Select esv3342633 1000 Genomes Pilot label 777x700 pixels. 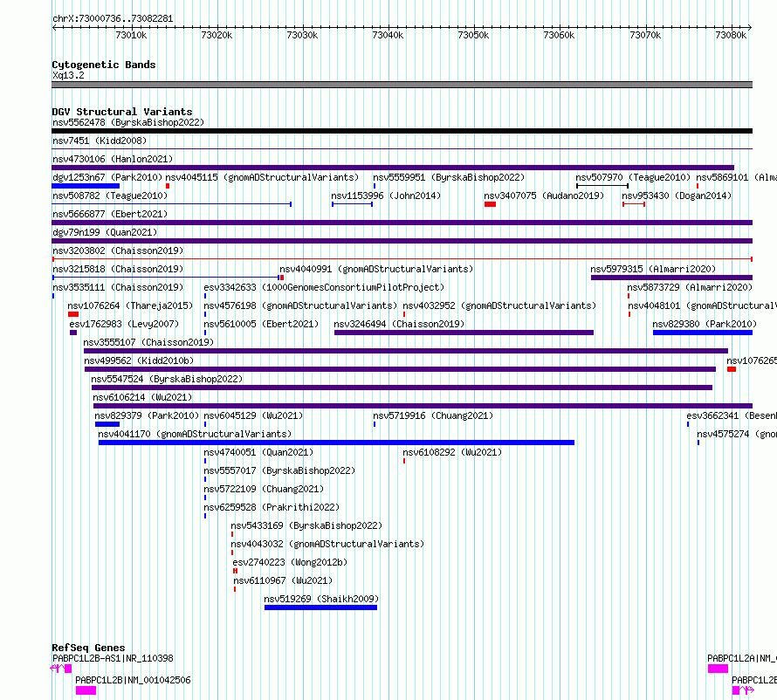[x=324, y=287]
